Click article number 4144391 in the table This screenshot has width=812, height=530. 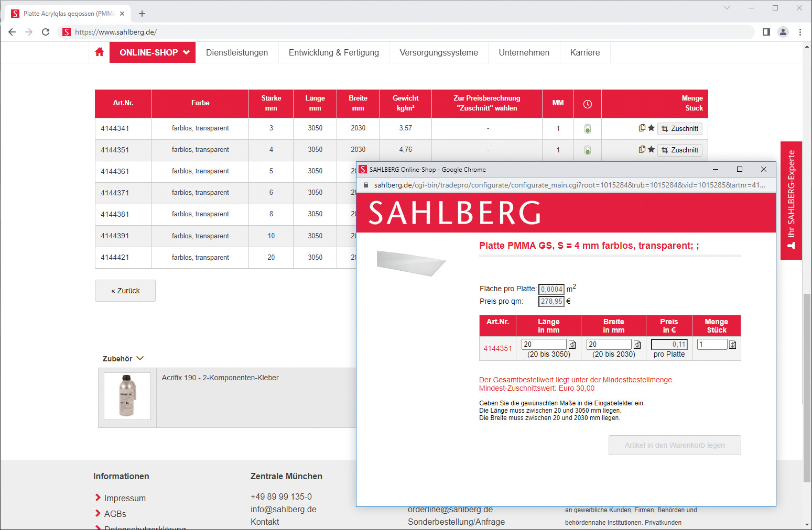pyautogui.click(x=115, y=236)
